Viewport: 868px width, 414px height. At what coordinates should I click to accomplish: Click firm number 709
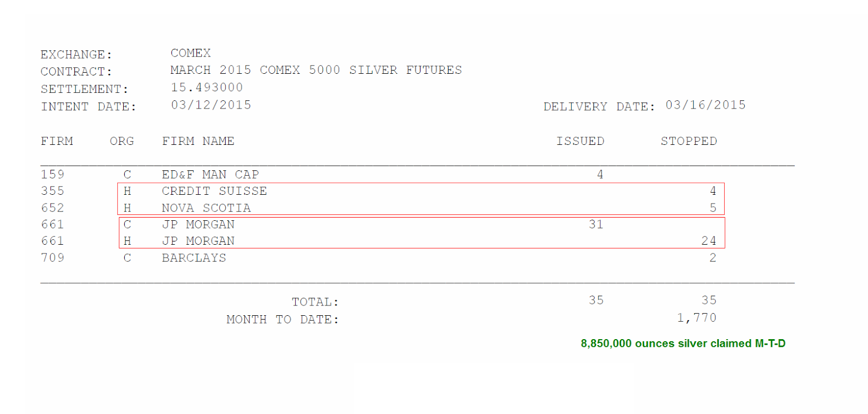(x=53, y=258)
